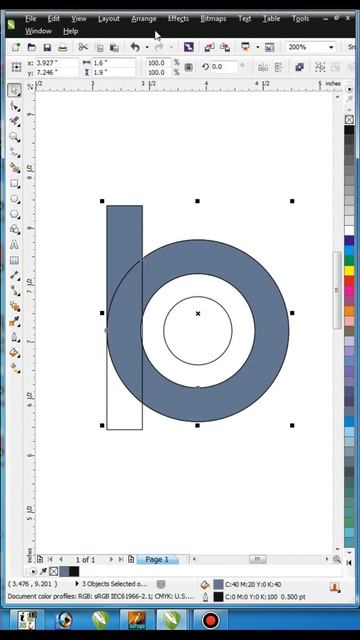The height and width of the screenshot is (640, 360).
Task: Click the weld/combine objects button in property bar
Action: click(300, 67)
